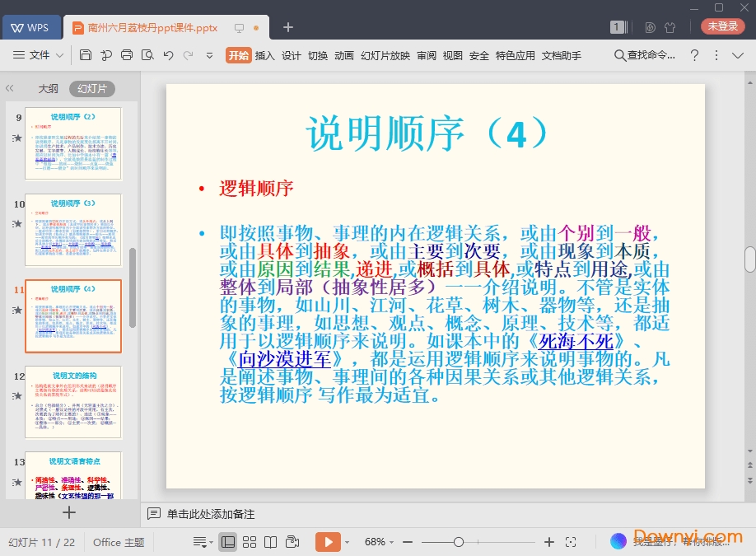Add new slide with plus icon
756x556 pixels.
point(69,512)
